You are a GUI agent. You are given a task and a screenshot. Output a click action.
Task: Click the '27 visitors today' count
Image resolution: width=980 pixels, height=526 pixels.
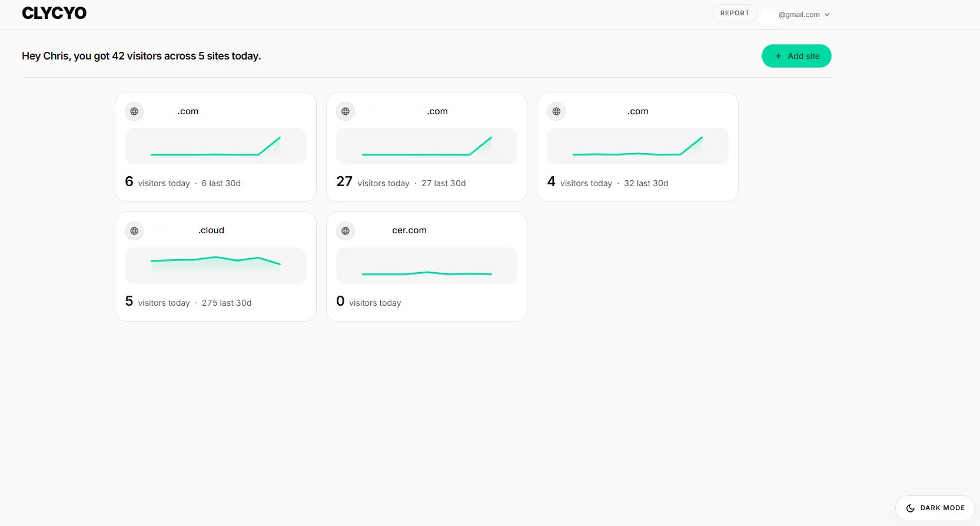click(373, 182)
